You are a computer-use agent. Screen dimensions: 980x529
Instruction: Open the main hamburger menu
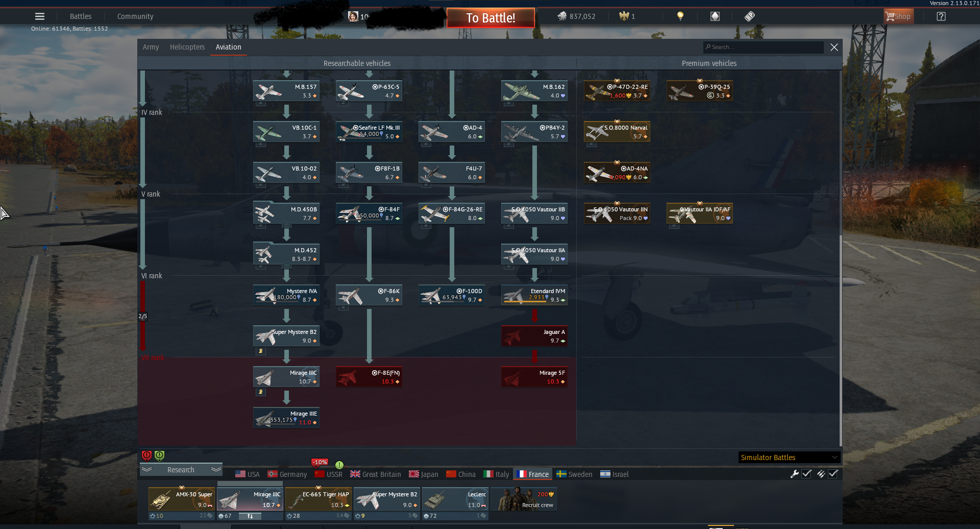40,16
